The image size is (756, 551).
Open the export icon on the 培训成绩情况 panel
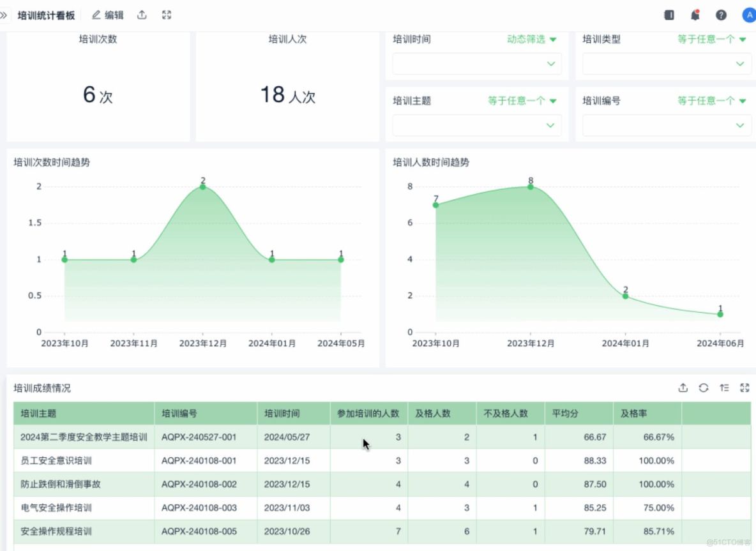point(683,388)
